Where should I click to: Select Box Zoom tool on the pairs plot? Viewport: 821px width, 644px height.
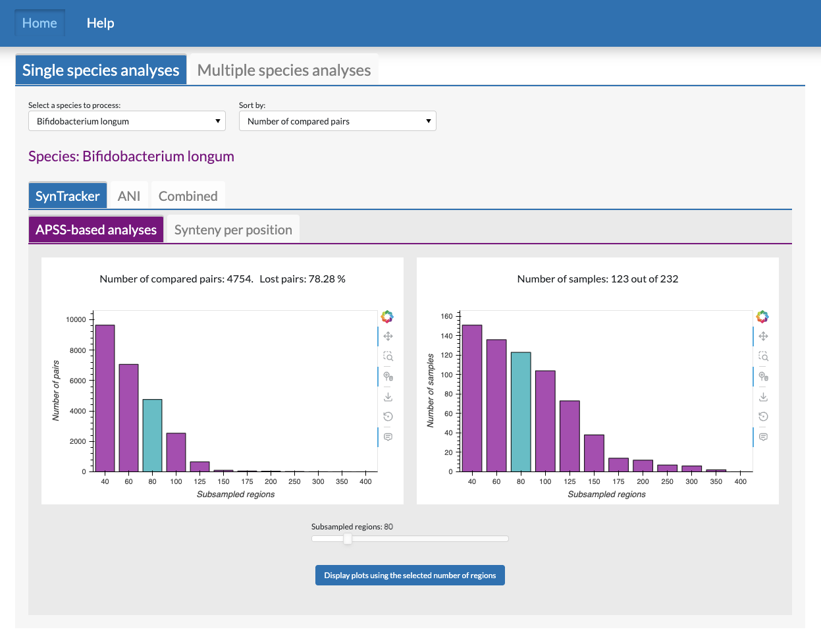coord(388,356)
